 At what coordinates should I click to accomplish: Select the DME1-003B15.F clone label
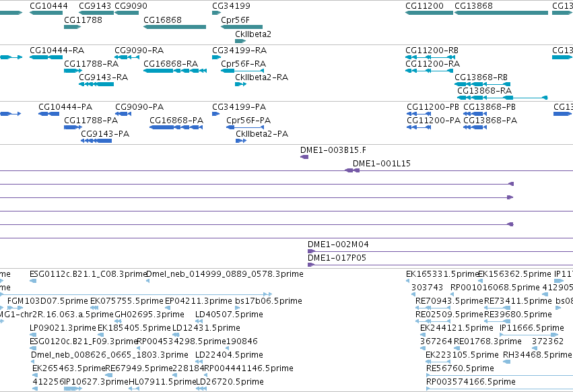point(333,150)
